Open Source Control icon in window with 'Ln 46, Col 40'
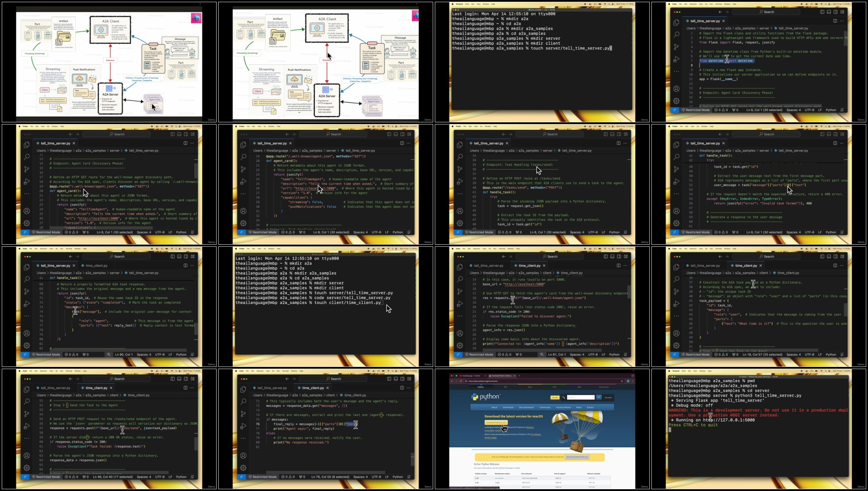The image size is (868, 491). (x=27, y=414)
